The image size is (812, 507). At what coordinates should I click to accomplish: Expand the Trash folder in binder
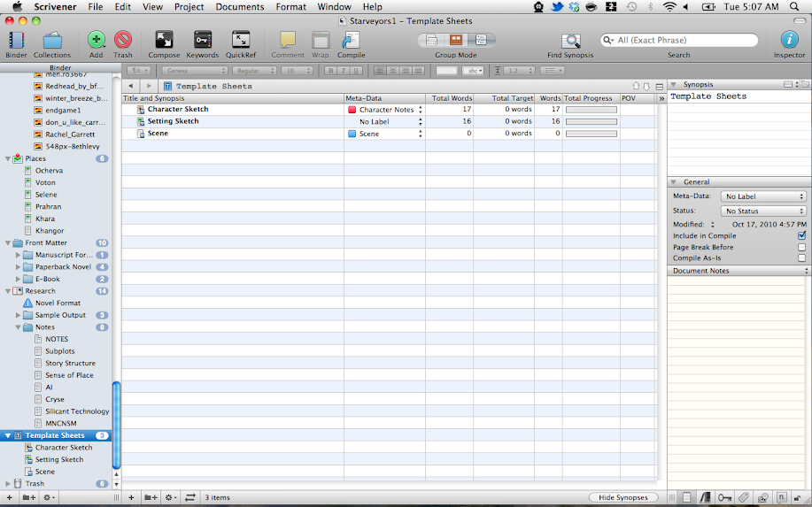7,484
